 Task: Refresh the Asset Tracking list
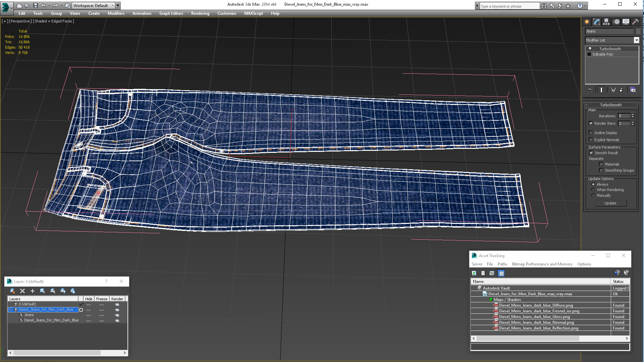click(x=474, y=273)
